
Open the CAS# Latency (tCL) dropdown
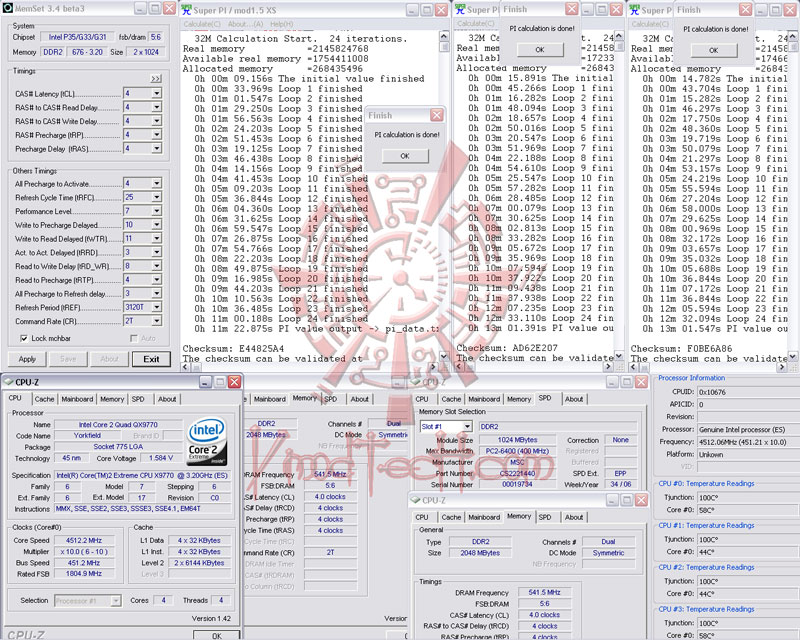157,93
